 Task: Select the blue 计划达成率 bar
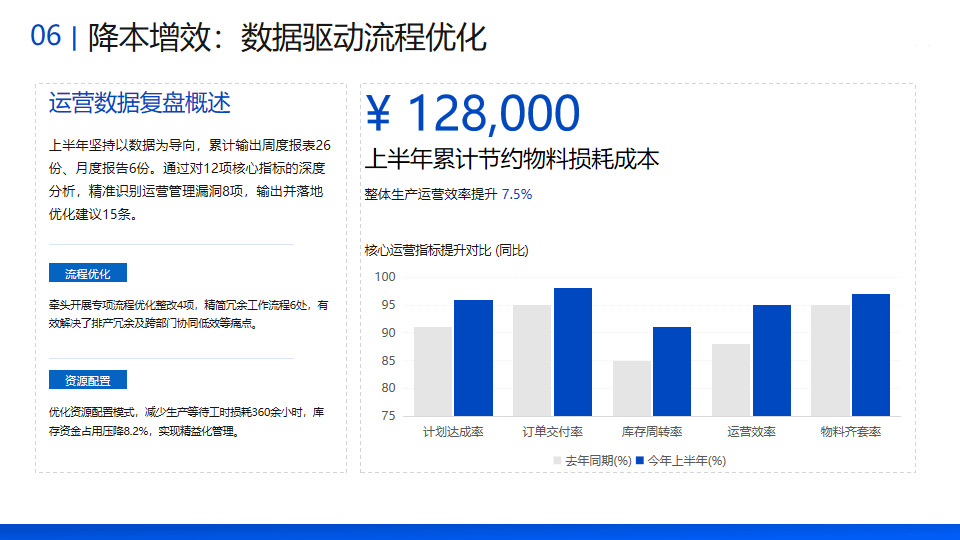473,358
